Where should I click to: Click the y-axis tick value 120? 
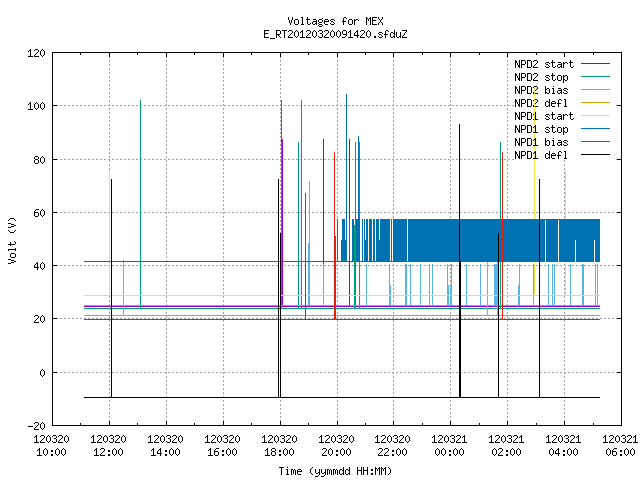[36, 53]
